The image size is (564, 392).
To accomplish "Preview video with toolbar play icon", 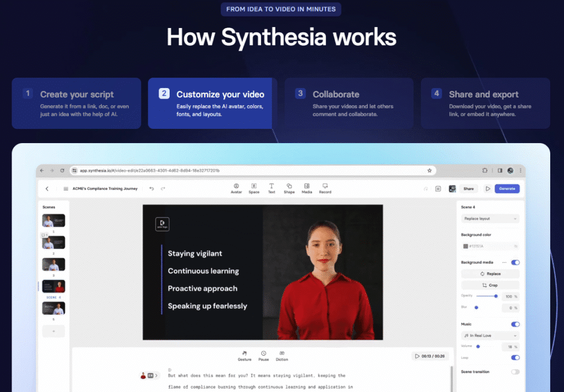I will click(x=488, y=189).
